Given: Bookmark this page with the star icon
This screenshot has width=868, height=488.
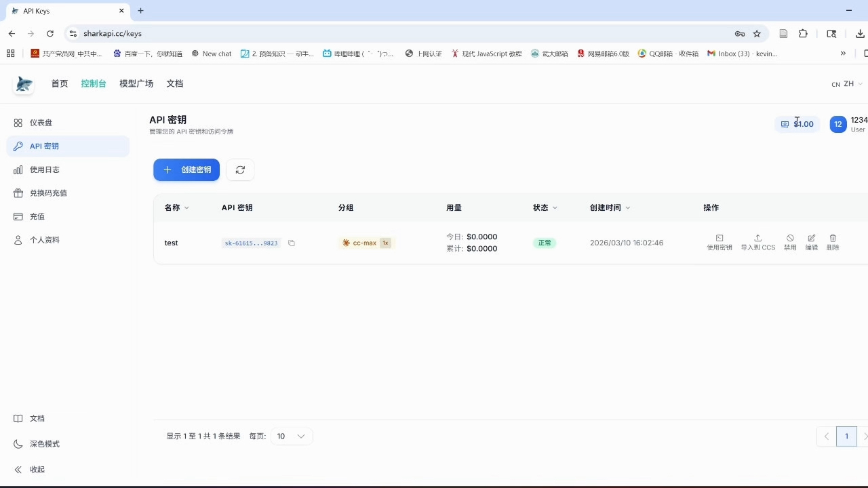Looking at the screenshot, I should tap(757, 33).
